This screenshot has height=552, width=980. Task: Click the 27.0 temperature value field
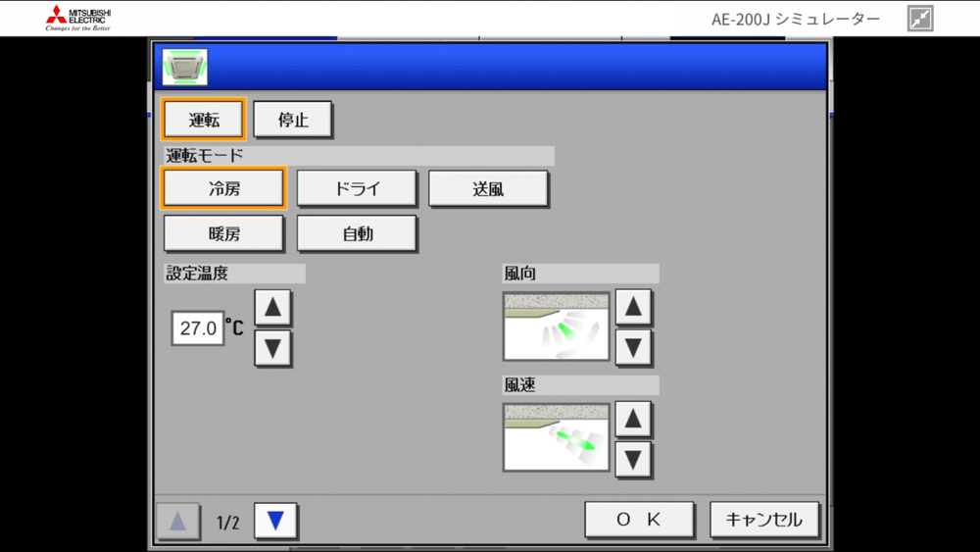tap(198, 328)
